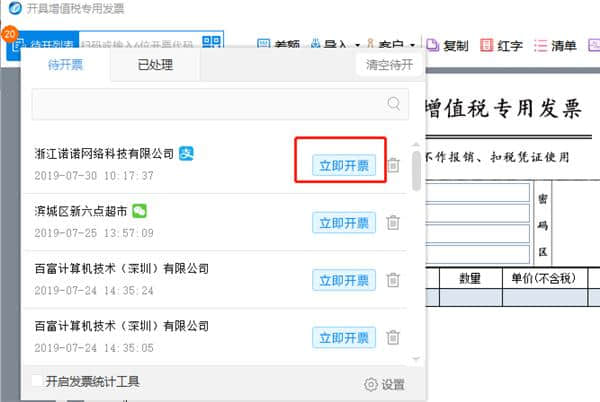Open the 清单 list tool

555,46
